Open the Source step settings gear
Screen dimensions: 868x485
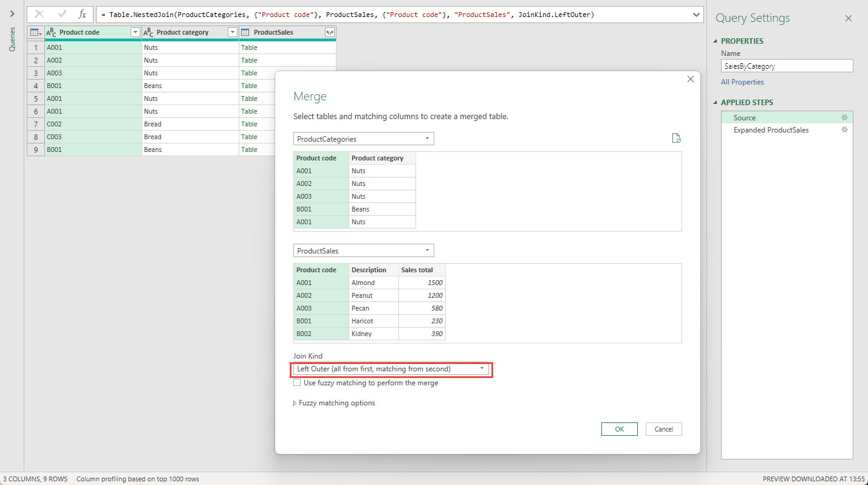pos(844,118)
